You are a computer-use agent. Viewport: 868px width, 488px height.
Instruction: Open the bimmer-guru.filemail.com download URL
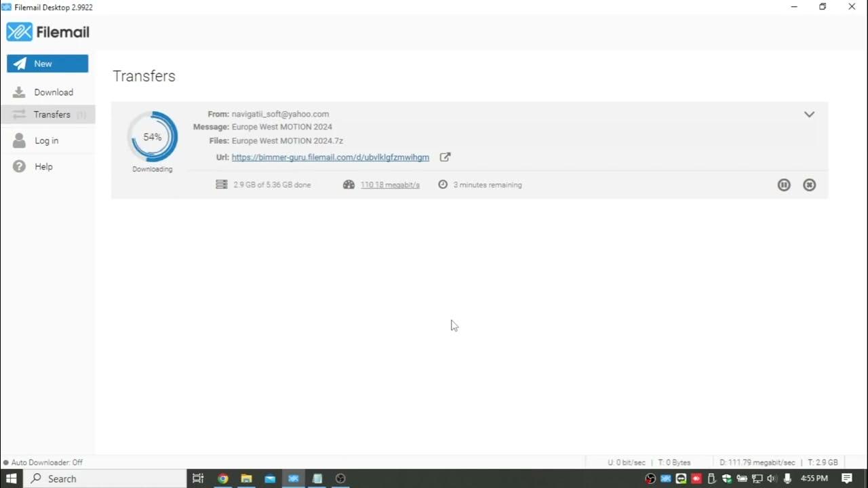tap(330, 157)
